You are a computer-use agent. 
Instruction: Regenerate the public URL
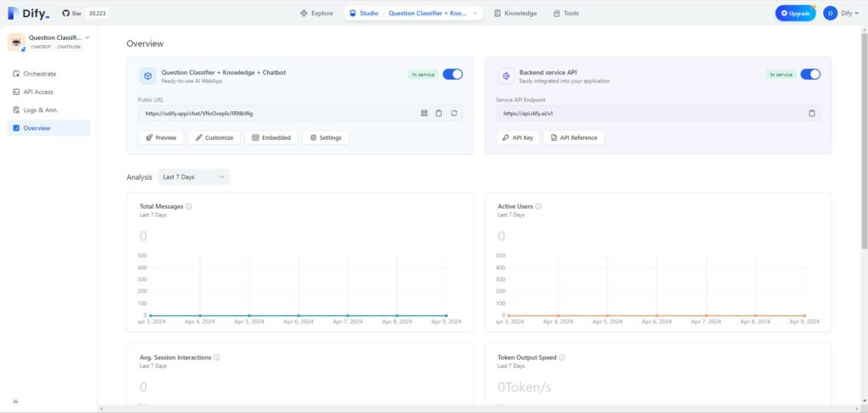(x=454, y=113)
